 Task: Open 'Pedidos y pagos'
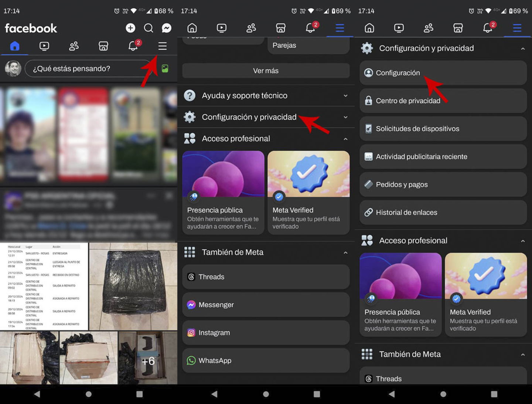click(x=443, y=184)
